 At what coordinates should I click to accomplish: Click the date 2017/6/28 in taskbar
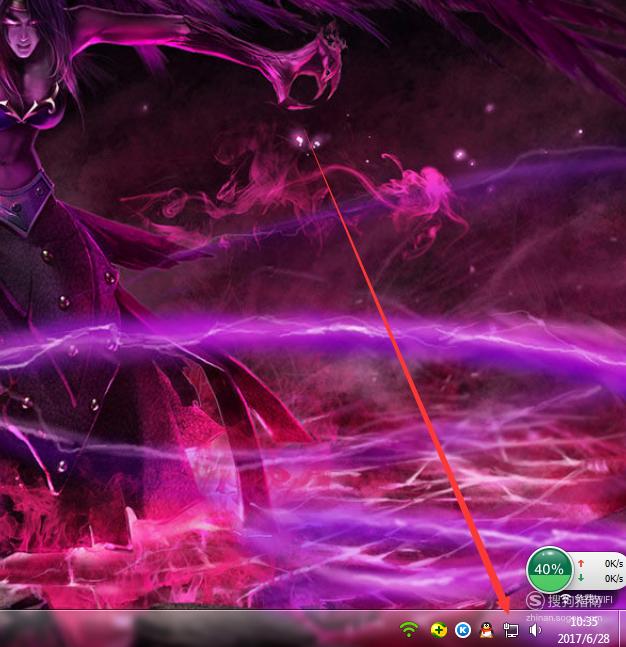[x=583, y=639]
